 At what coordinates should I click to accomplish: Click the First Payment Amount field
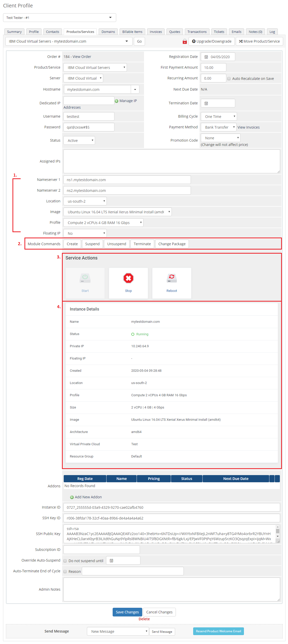214,67
